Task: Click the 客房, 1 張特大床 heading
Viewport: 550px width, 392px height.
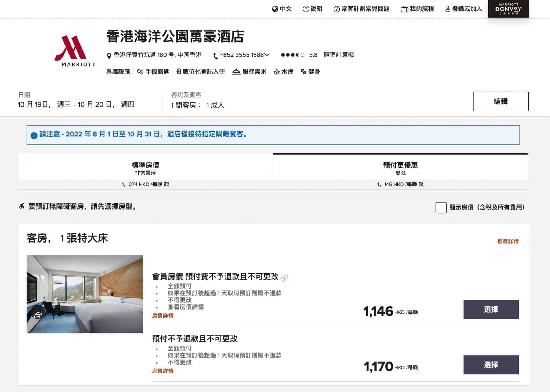Action: (x=67, y=238)
